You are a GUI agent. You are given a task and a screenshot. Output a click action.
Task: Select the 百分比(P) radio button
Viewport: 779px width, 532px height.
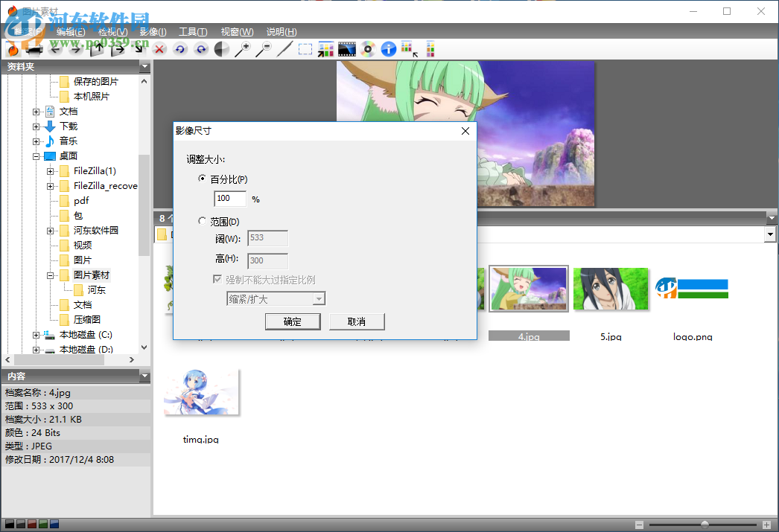(x=202, y=179)
